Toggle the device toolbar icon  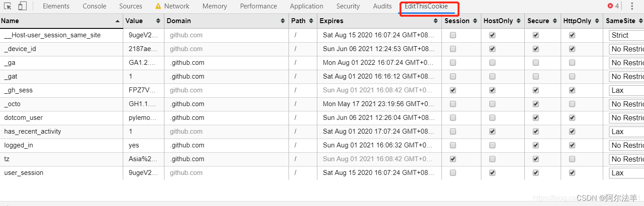click(22, 6)
